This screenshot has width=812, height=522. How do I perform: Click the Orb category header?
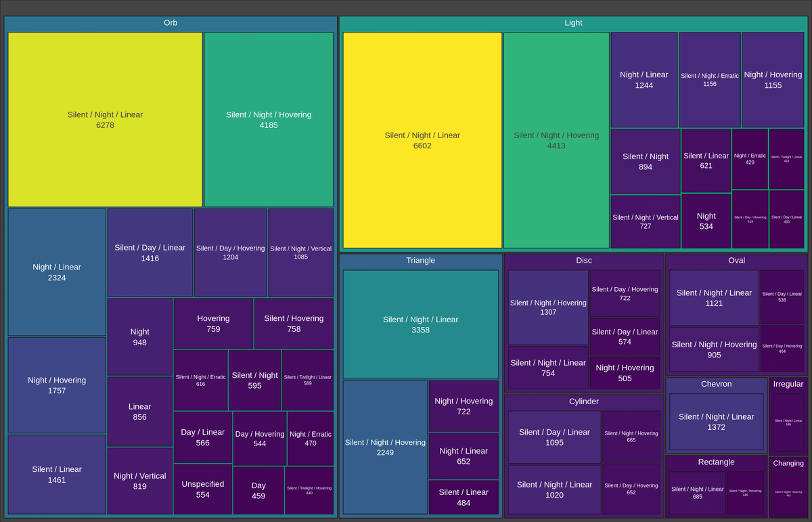point(171,23)
